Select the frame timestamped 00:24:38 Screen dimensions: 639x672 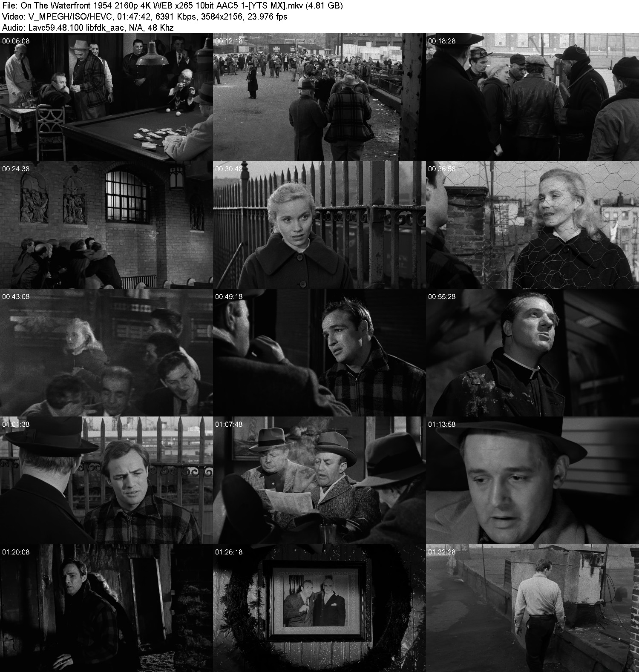click(x=106, y=225)
